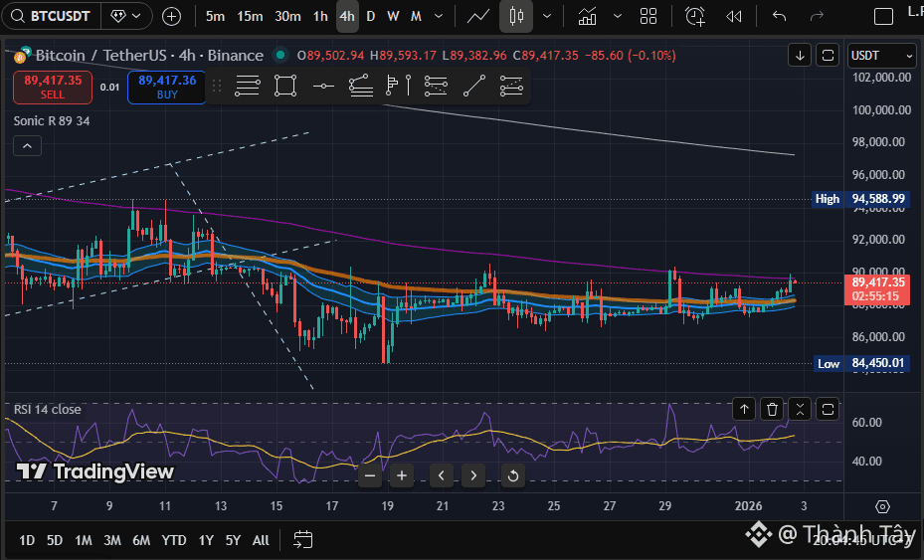The width and height of the screenshot is (924, 560).
Task: Click the blue BUY price button
Action: (166, 87)
